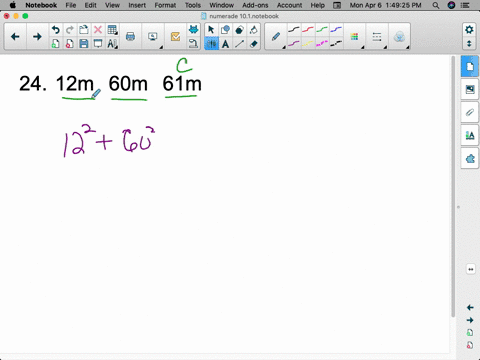
Task: Add page using sidebar bottom icon
Action: tap(470, 333)
